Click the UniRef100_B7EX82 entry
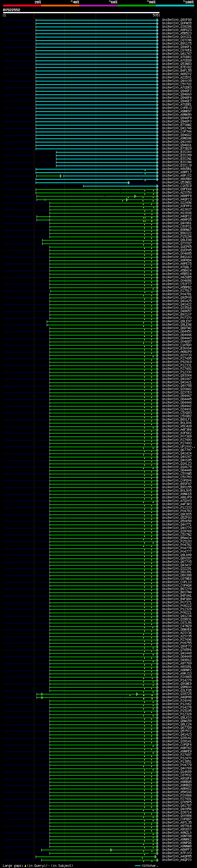197x868 pixels. pos(176,67)
